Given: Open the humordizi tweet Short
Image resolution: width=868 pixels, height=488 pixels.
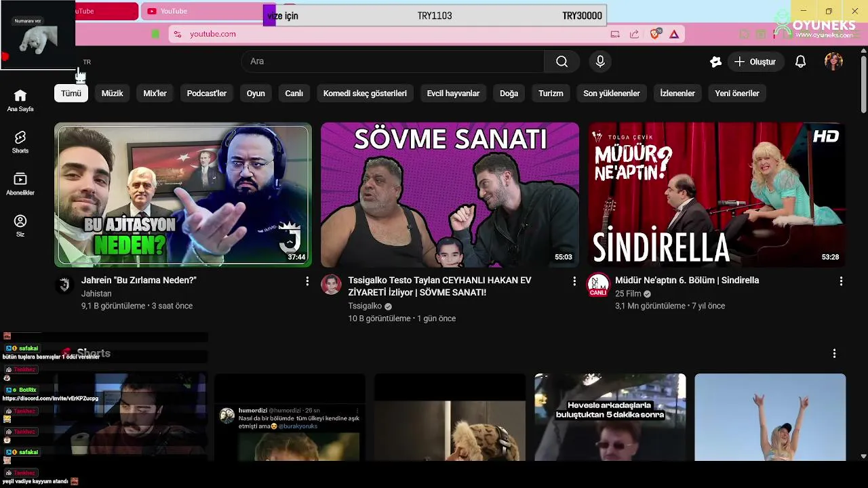Looking at the screenshot, I should 290,418.
